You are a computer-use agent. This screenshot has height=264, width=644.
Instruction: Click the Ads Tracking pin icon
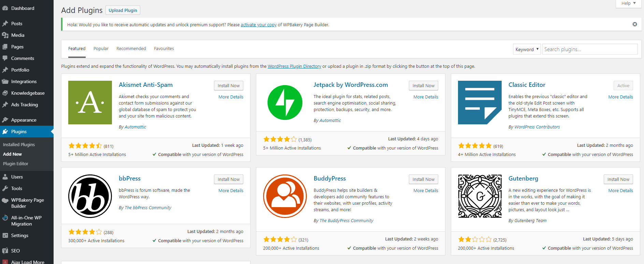point(5,105)
